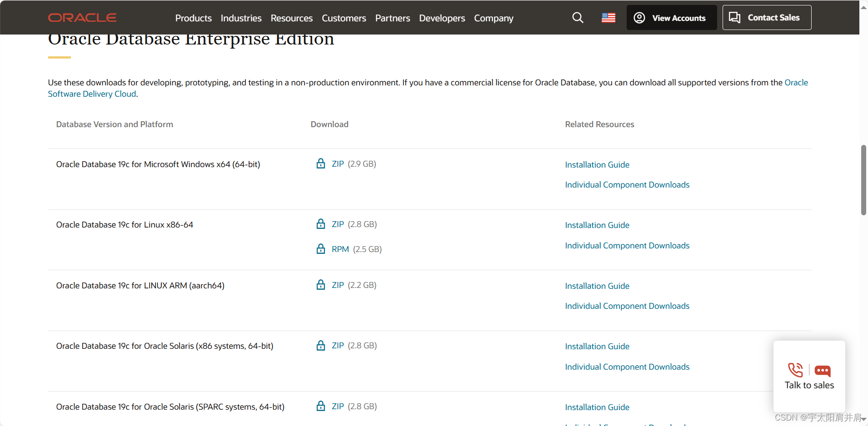Click the Talk to sales label
868x426 pixels.
click(x=809, y=385)
